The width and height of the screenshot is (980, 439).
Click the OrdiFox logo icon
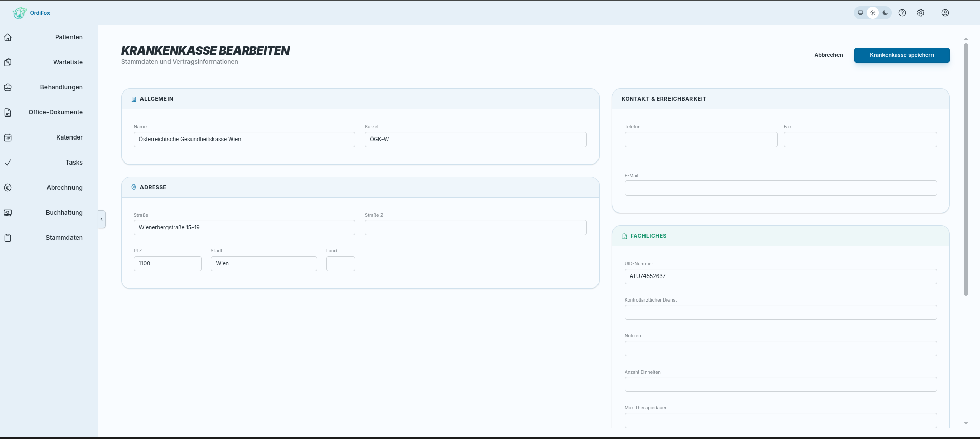[19, 13]
